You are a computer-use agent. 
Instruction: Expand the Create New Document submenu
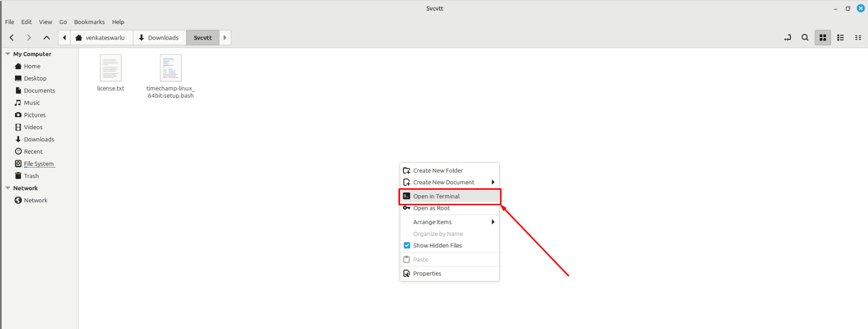pos(450,182)
